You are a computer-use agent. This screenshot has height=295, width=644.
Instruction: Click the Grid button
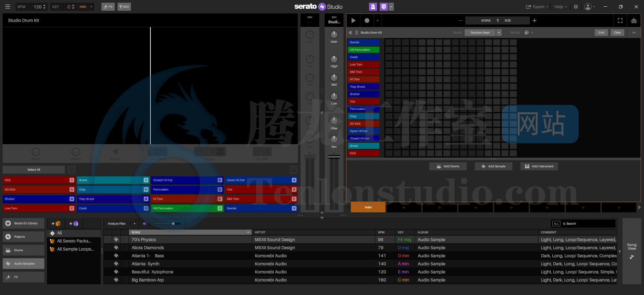[x=601, y=33]
